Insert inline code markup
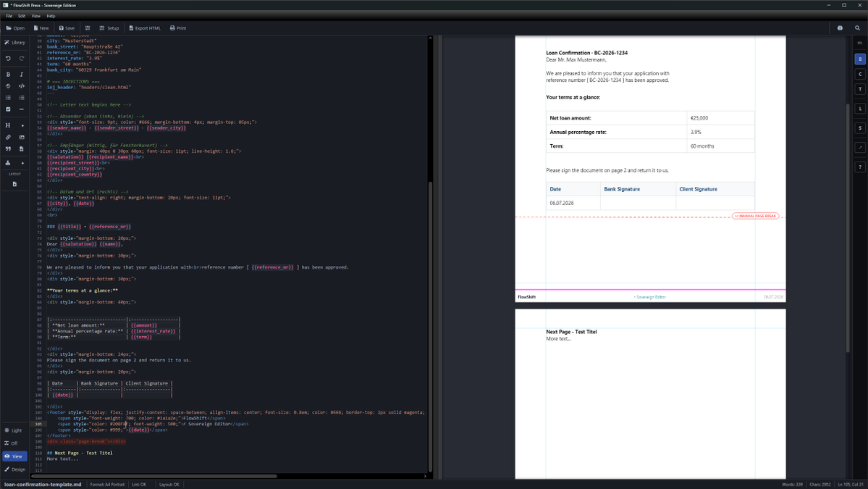The height and width of the screenshot is (489, 868). [22, 85]
